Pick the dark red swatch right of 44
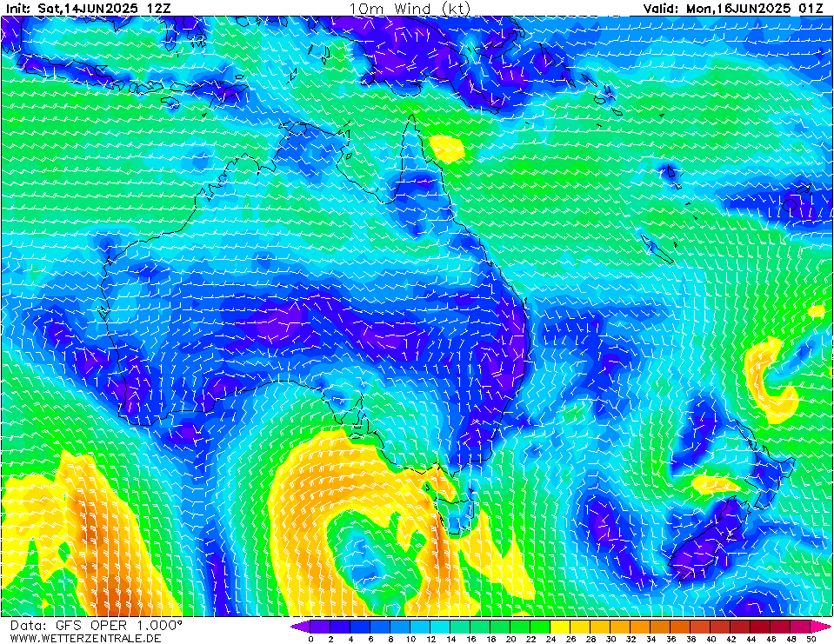 761,627
